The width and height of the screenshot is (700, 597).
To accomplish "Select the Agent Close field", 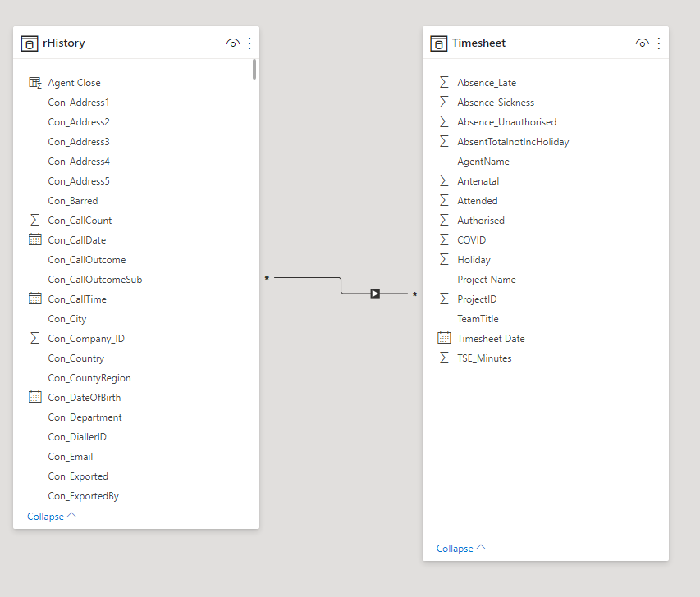I will (x=74, y=83).
